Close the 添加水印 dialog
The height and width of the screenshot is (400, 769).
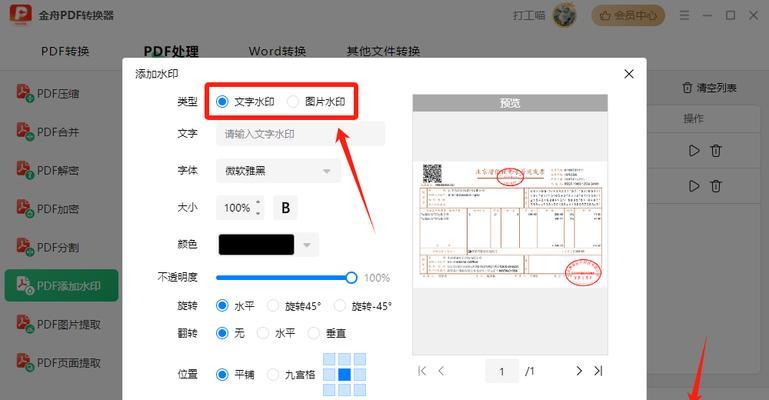pos(629,74)
